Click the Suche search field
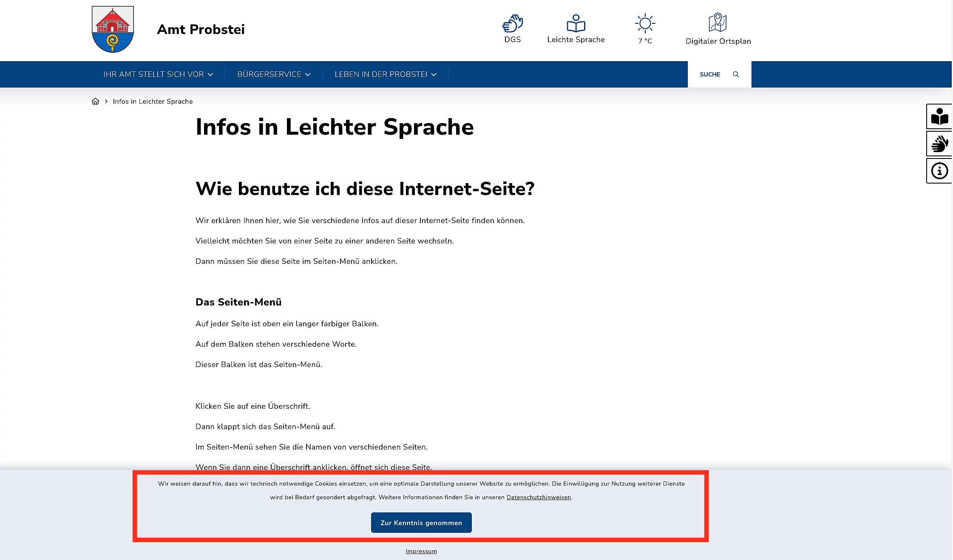This screenshot has width=953, height=560. [x=710, y=74]
